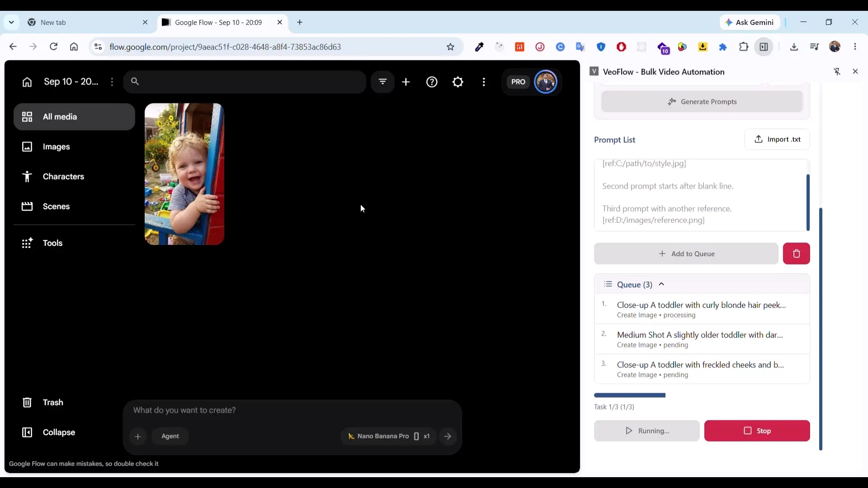Toggle the Agent mode chip
The height and width of the screenshot is (488, 868).
[x=170, y=436]
